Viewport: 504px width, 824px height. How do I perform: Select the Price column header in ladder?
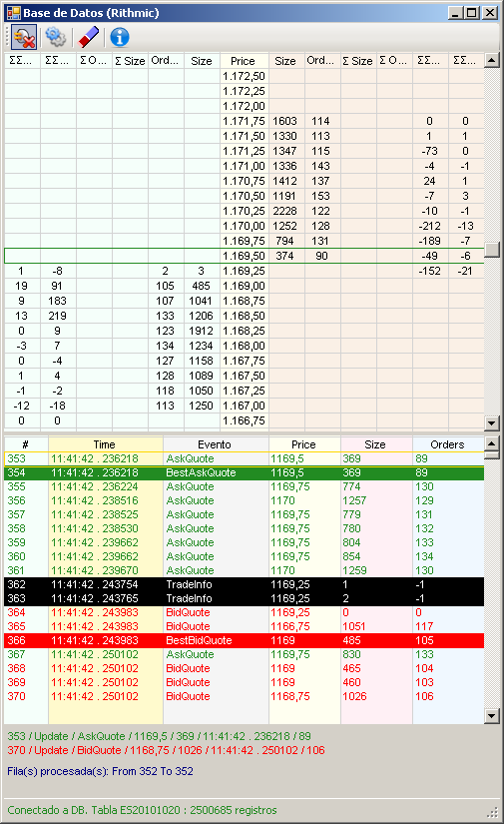click(x=244, y=61)
